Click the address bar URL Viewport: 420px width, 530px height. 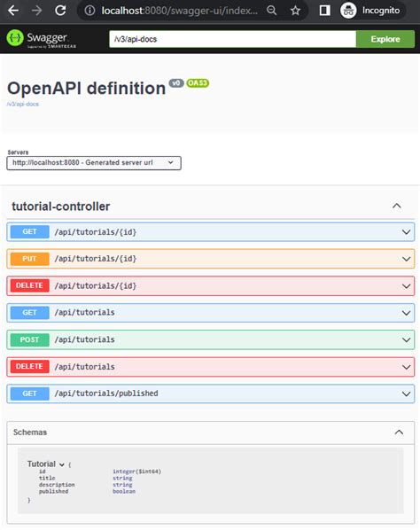tap(179, 11)
